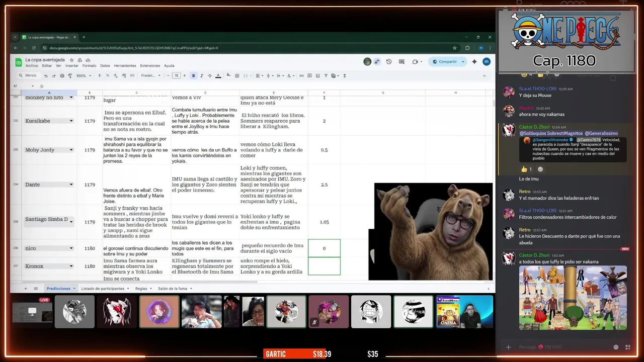
Task: Open the Moby Jordy participant dropdown arrow
Action: pyautogui.click(x=71, y=150)
